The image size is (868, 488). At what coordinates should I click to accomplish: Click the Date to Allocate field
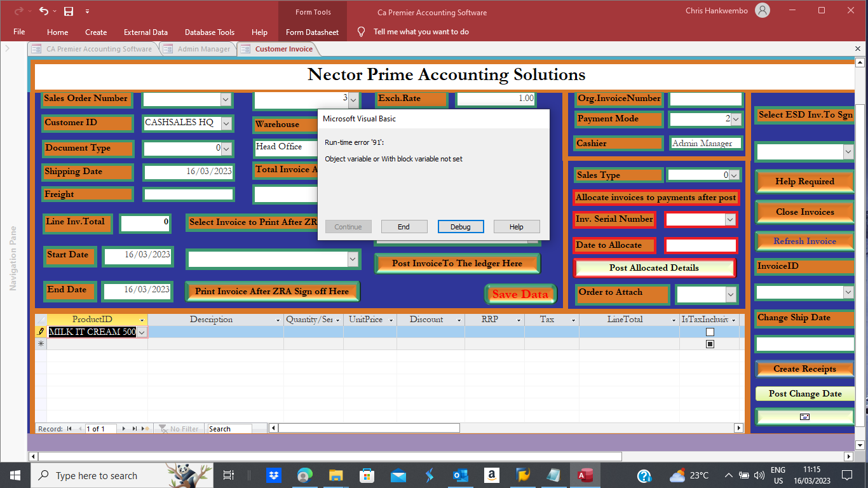coord(701,245)
